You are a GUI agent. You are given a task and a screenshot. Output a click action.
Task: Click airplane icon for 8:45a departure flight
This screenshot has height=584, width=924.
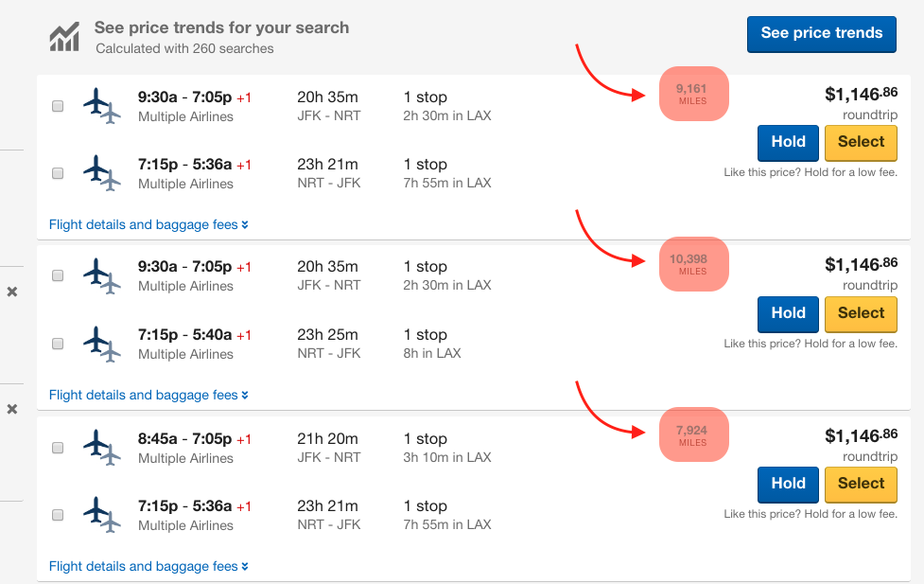click(x=102, y=448)
